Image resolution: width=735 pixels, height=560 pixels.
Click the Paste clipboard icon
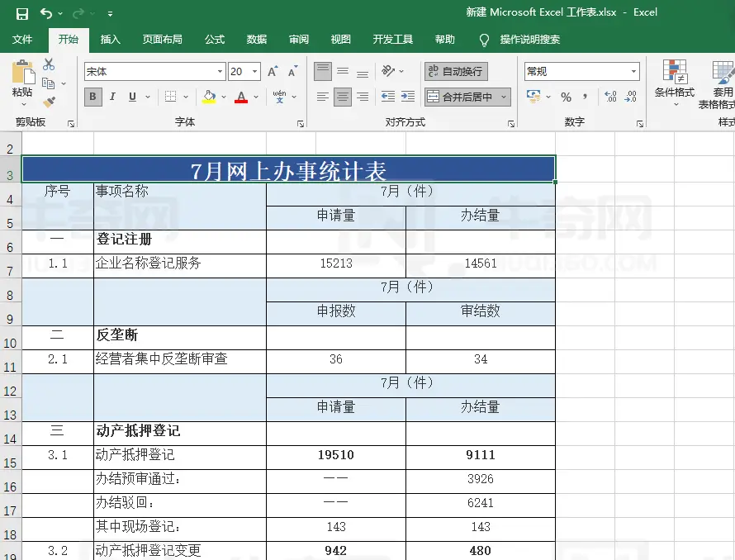click(22, 72)
